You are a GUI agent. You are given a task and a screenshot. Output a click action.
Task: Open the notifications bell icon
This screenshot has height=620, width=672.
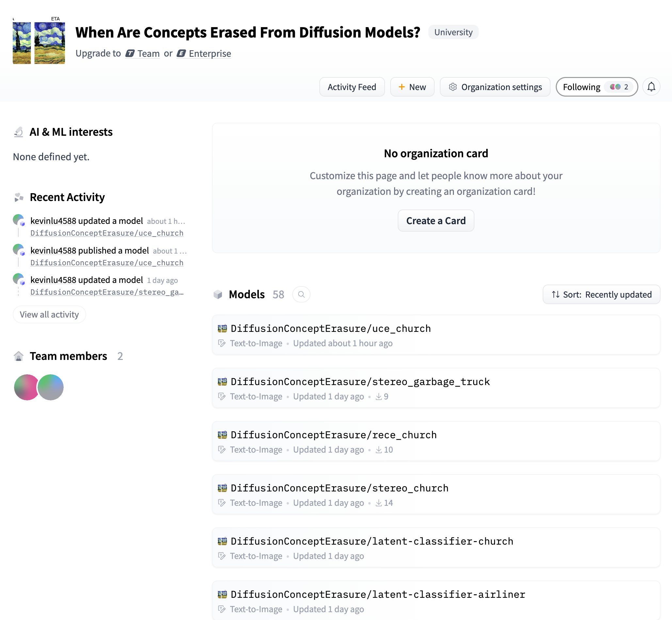(x=651, y=87)
